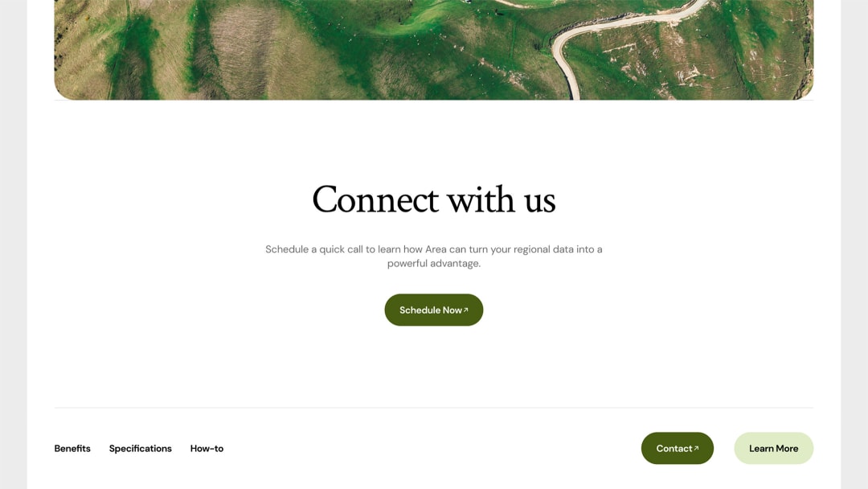Click the divider line above footer links
868x489 pixels.
(x=434, y=408)
